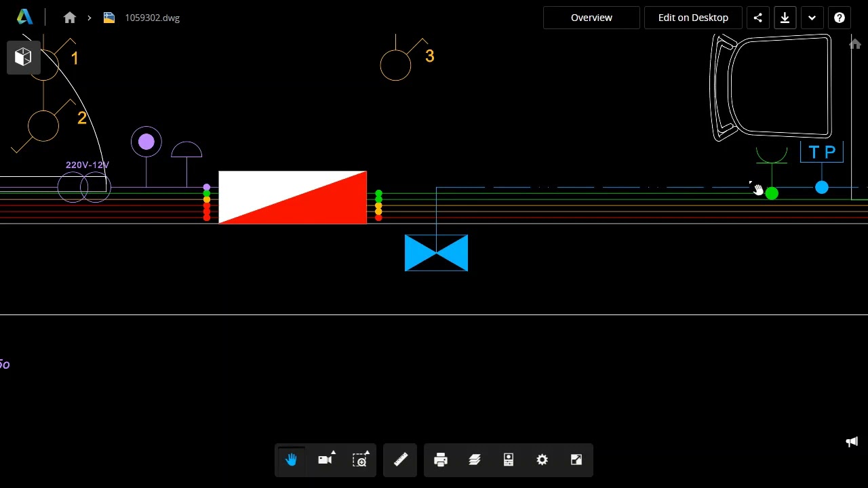Reset view with the home view icon

tap(854, 44)
